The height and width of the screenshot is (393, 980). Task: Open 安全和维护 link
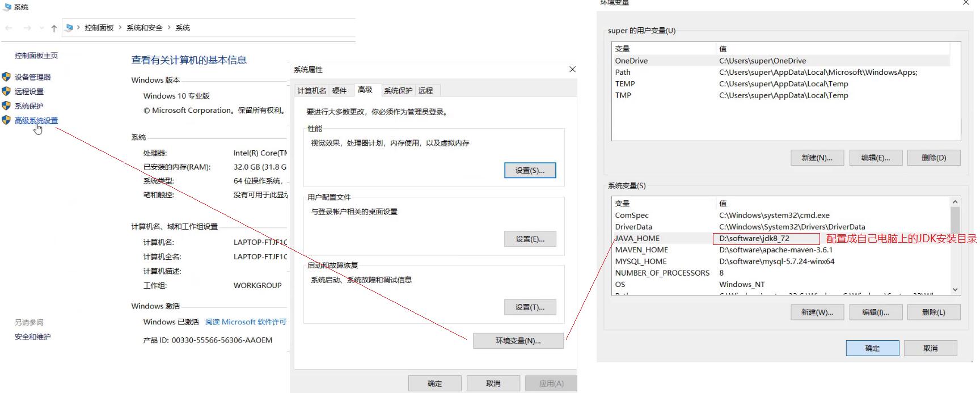tap(32, 337)
